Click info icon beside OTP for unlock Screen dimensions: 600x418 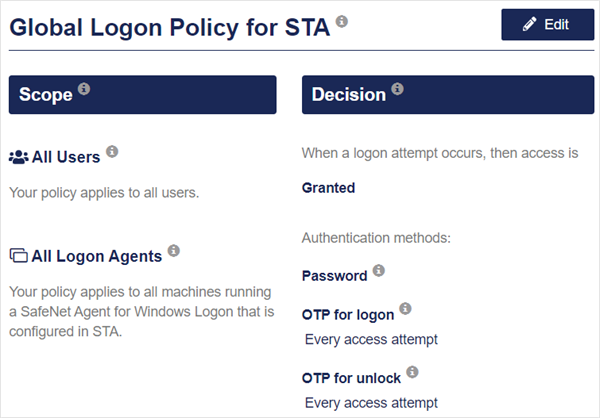click(412, 373)
